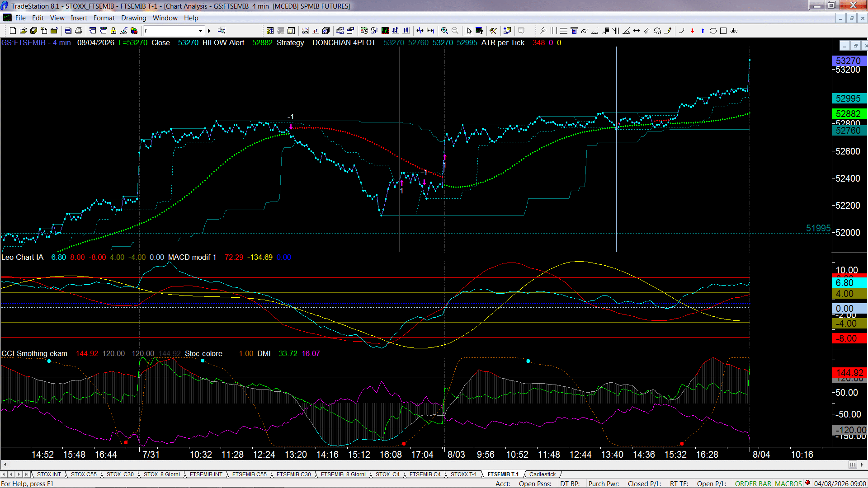
Task: Click the chart horizontal scrollbar right arrow
Action: [x=863, y=465]
